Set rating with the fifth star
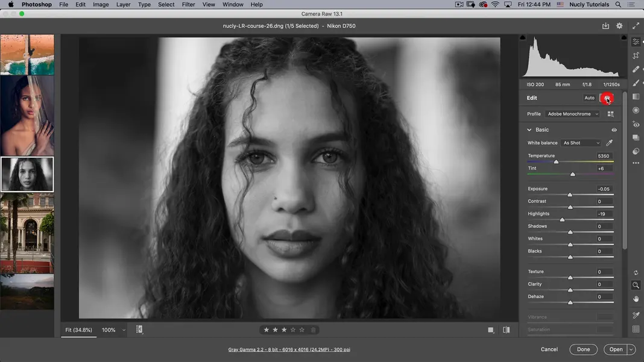The height and width of the screenshot is (362, 644). (x=302, y=330)
